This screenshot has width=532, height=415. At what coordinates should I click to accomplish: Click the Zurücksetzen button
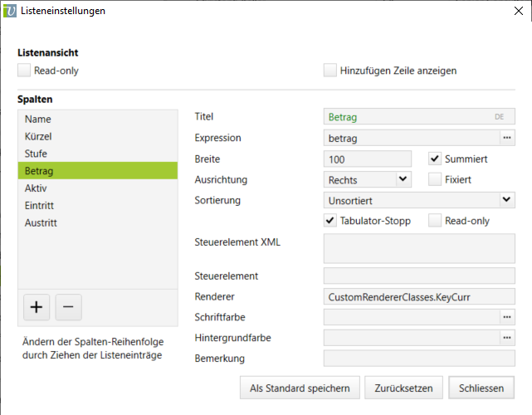tap(403, 388)
